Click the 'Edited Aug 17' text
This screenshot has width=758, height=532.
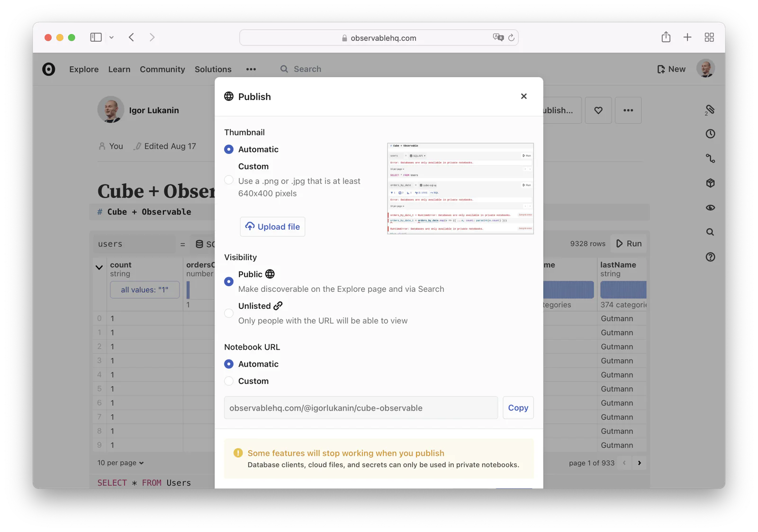(x=170, y=146)
